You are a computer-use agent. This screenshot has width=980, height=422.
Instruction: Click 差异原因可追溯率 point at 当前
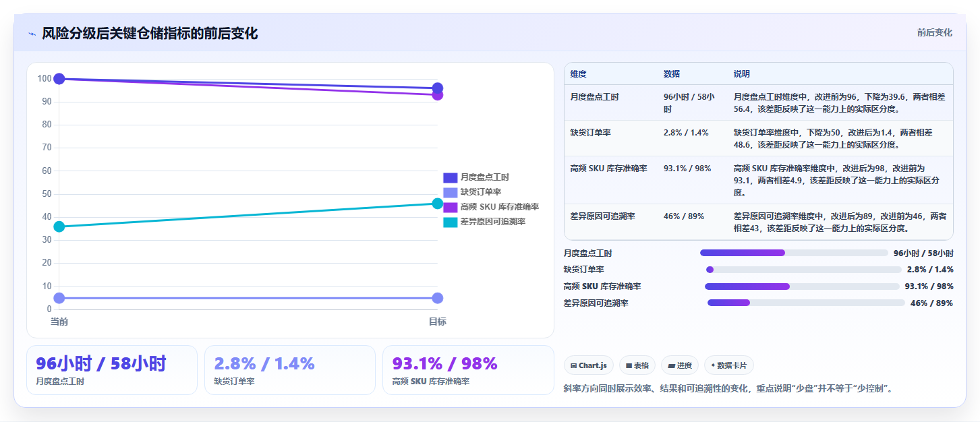coord(59,227)
